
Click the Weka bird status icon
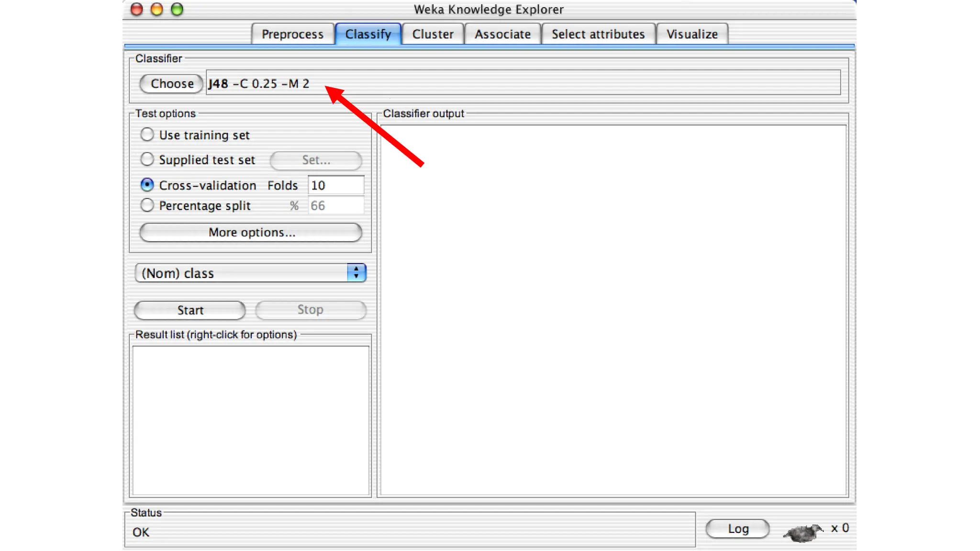[803, 531]
